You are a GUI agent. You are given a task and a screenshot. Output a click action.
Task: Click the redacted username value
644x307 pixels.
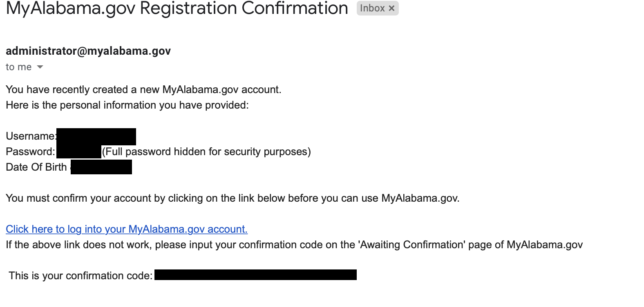(x=96, y=136)
